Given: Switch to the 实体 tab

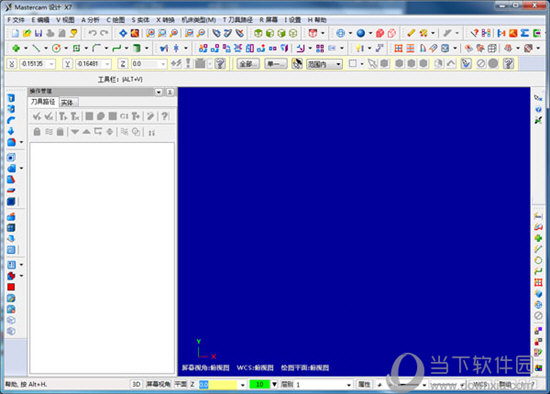Looking at the screenshot, I should (67, 102).
